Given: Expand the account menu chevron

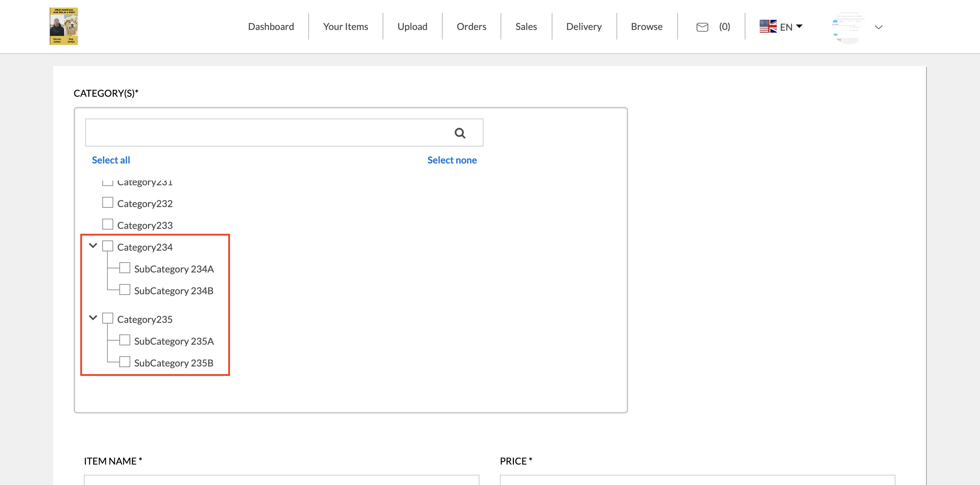Looking at the screenshot, I should (878, 27).
